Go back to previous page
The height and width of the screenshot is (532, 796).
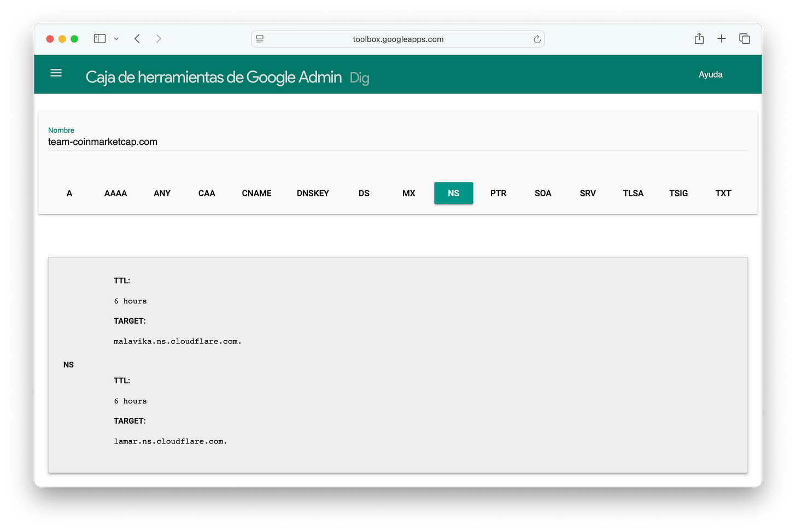[137, 39]
